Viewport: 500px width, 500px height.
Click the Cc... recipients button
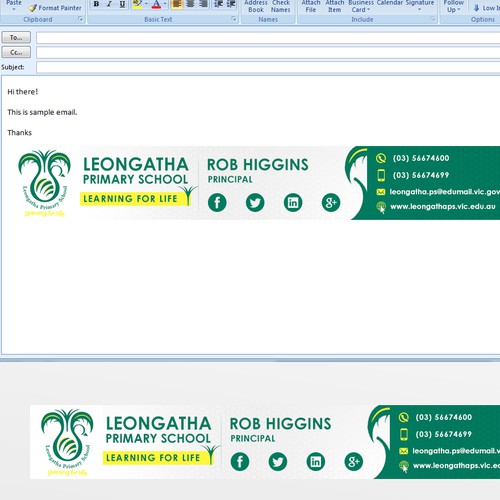tap(16, 52)
